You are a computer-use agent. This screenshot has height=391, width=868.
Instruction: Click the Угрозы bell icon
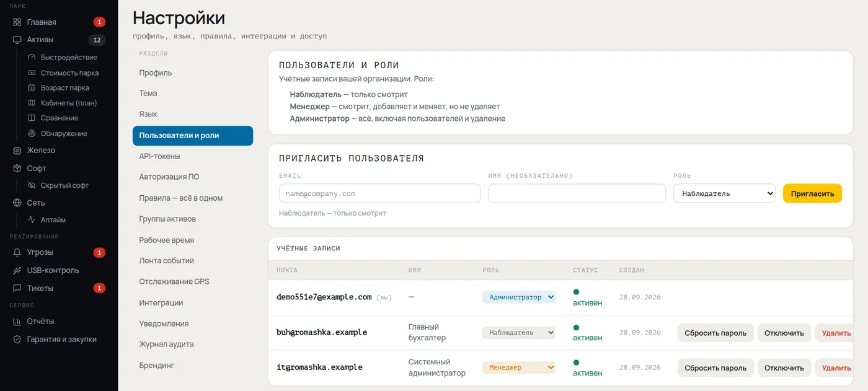click(x=17, y=252)
